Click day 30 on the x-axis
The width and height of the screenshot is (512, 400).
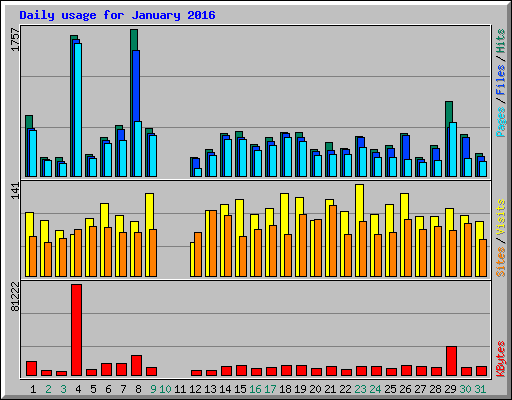[465, 389]
